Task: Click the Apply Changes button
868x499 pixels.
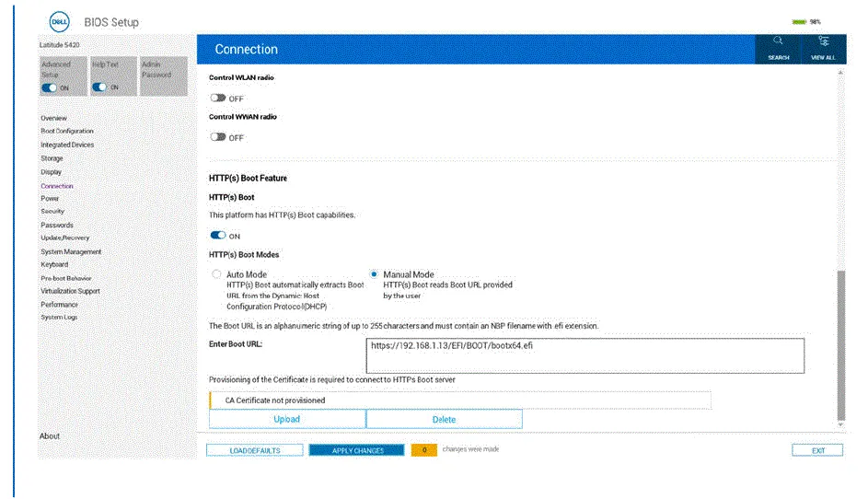Action: click(356, 450)
